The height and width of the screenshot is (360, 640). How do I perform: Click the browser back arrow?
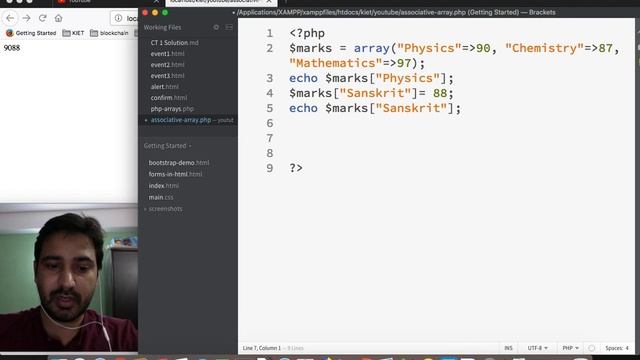(10, 18)
